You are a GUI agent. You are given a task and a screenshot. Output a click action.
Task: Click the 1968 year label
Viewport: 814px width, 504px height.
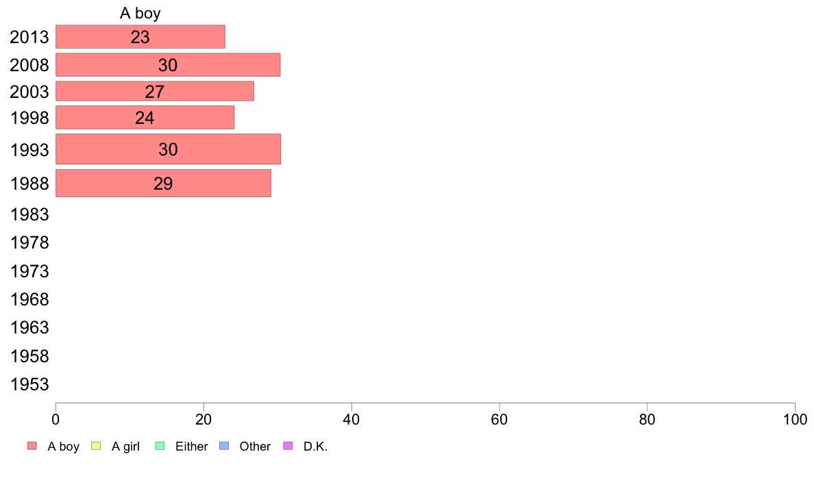point(29,299)
